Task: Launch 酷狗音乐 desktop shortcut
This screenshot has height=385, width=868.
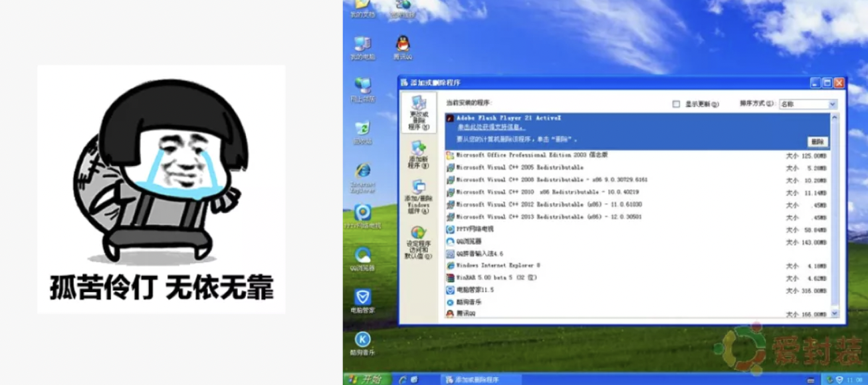Action: tap(362, 343)
